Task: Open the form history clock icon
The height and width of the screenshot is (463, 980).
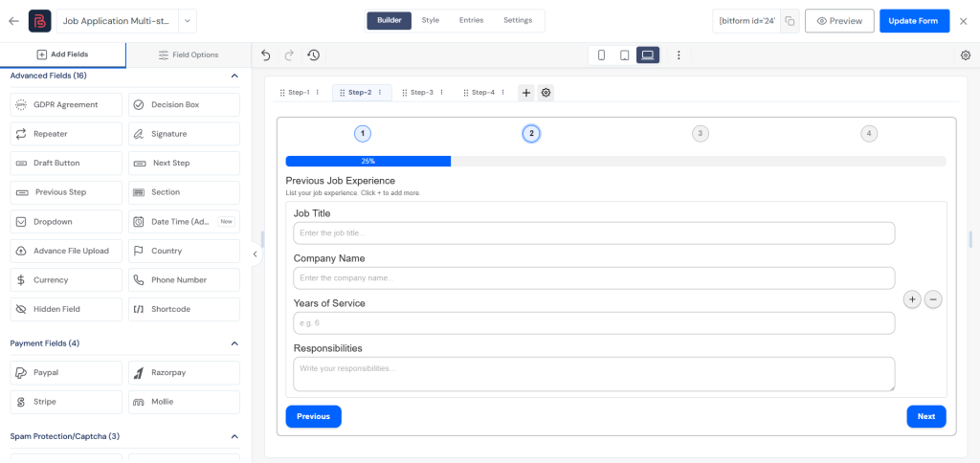Action: 313,55
